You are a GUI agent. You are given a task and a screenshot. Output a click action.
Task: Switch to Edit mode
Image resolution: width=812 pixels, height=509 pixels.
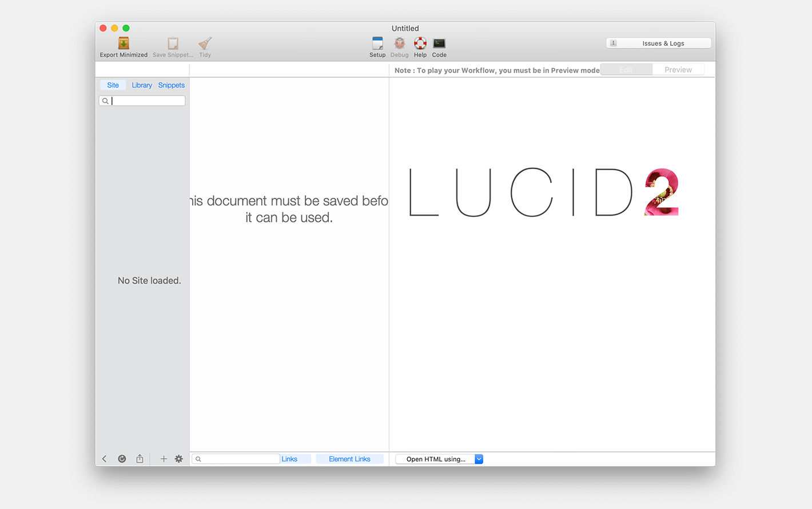point(626,70)
